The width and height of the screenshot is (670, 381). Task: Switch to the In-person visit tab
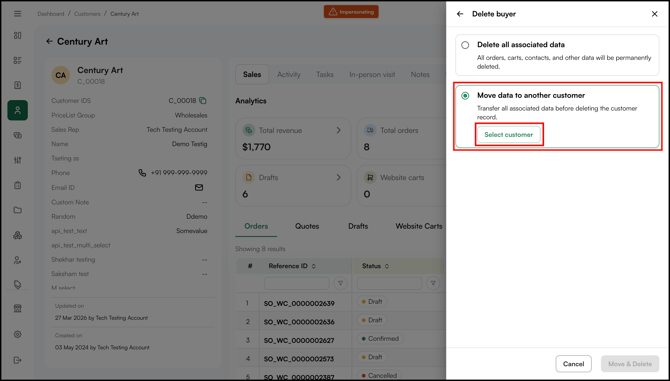coord(372,74)
